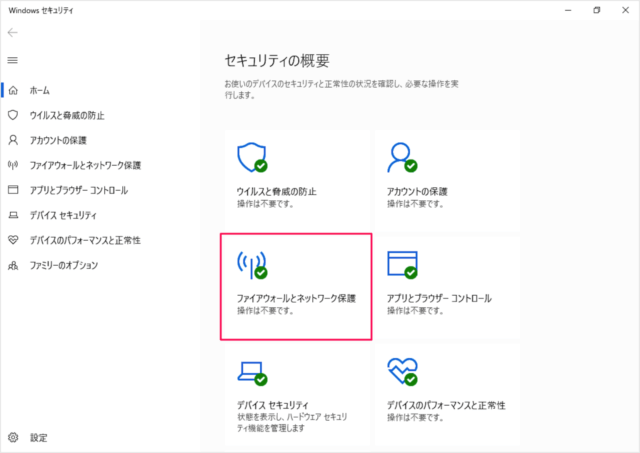Image resolution: width=640 pixels, height=453 pixels.
Task: Click the Home house icon in sidebar
Action: coord(13,90)
